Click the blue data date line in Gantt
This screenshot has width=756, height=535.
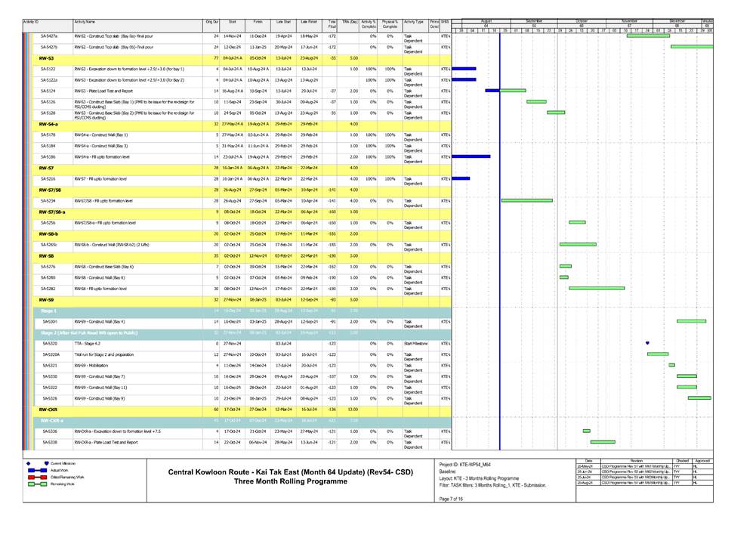[x=499, y=227]
